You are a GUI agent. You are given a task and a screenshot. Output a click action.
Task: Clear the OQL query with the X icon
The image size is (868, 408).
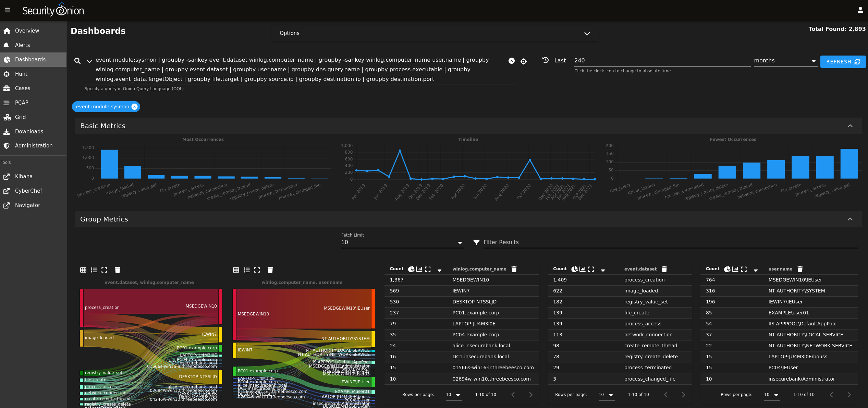coord(512,61)
